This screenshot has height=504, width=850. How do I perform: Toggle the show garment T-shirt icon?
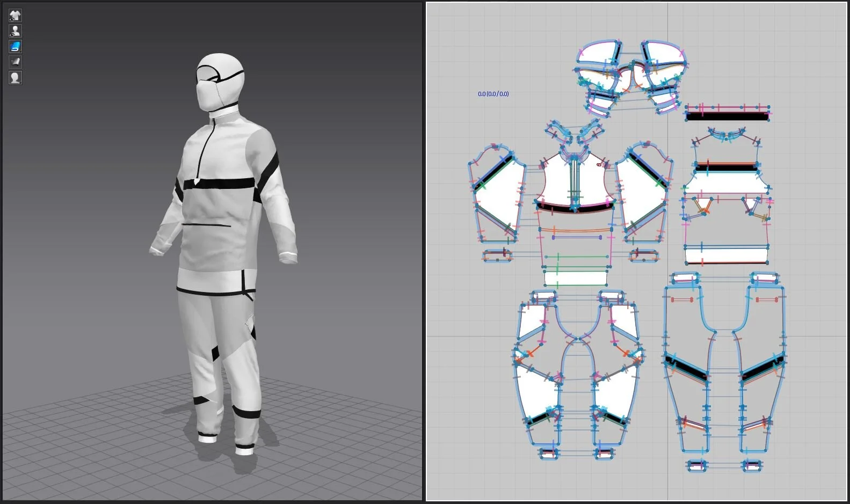(15, 15)
